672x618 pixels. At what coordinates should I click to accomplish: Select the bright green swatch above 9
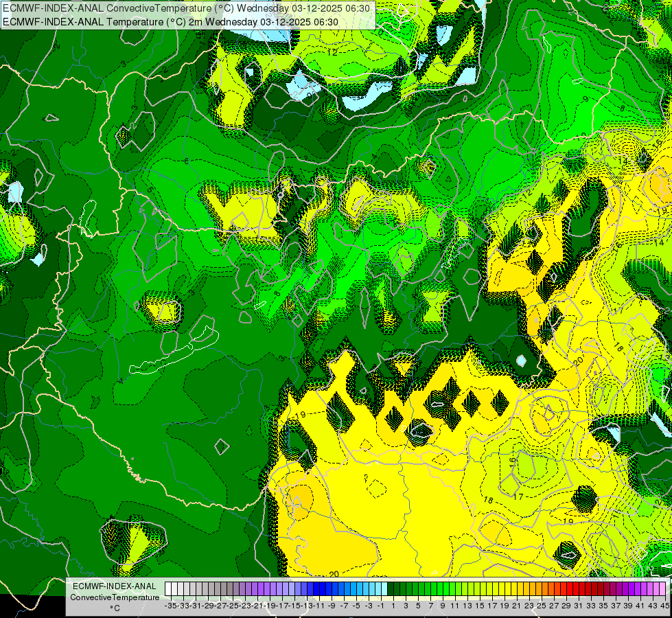[440, 588]
